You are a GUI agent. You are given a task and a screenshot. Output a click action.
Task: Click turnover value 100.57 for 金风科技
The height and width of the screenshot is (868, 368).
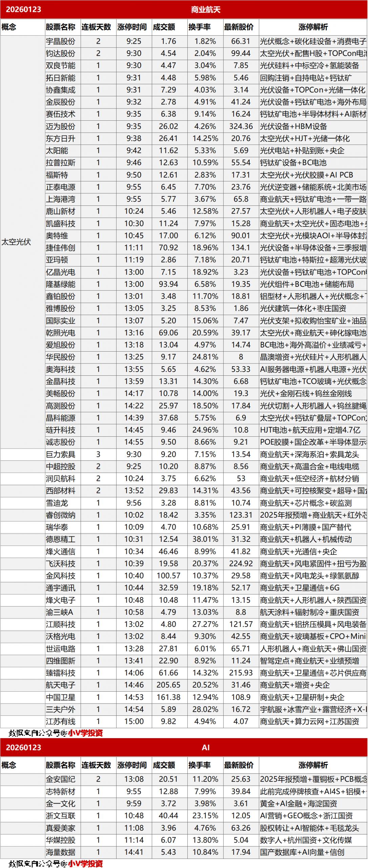pyautogui.click(x=168, y=576)
